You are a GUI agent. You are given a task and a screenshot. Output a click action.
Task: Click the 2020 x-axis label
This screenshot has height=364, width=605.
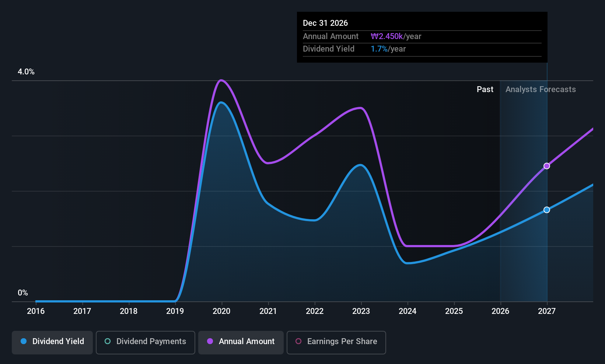click(x=221, y=311)
